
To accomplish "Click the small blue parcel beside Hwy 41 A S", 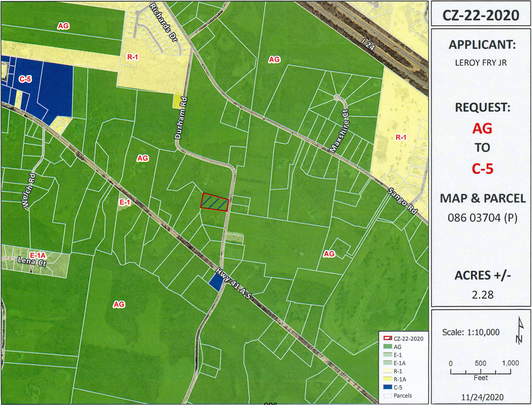I will pos(216,283).
